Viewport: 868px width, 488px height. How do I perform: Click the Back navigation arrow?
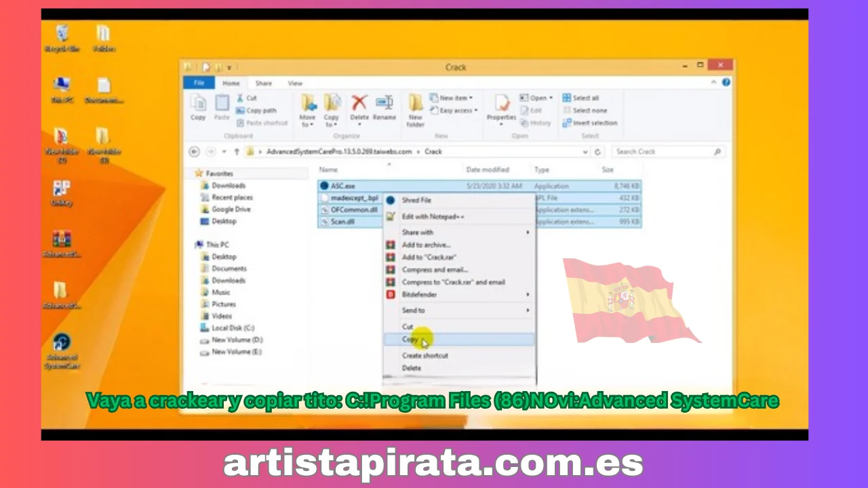click(x=195, y=152)
